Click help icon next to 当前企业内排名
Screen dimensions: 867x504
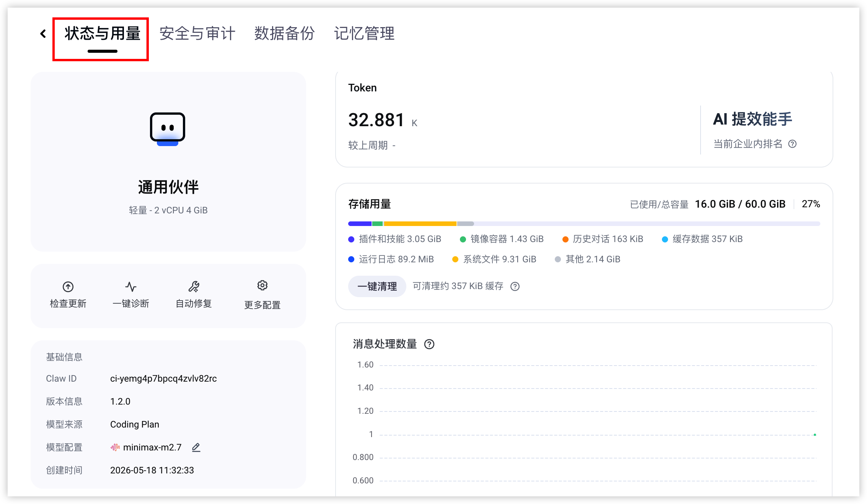[792, 144]
